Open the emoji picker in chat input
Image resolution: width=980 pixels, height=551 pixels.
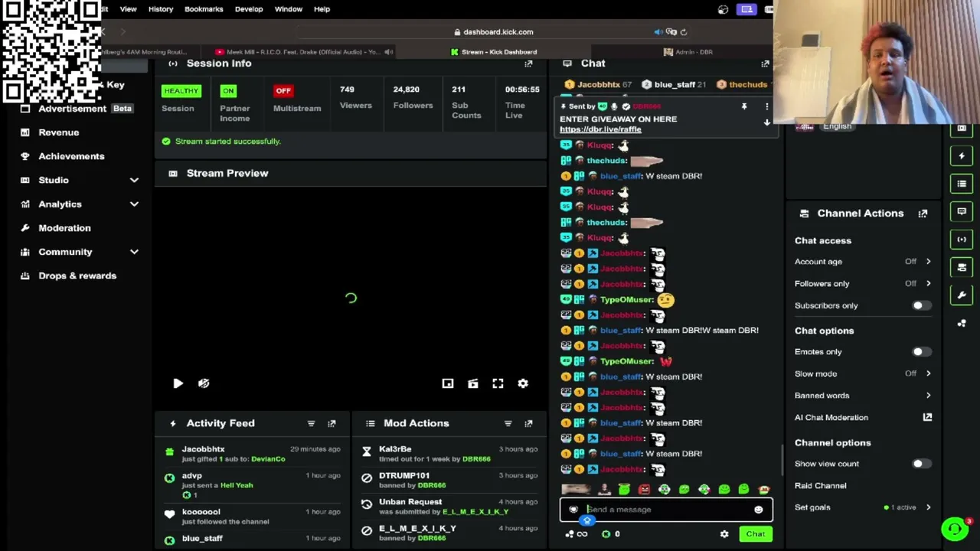point(758,510)
